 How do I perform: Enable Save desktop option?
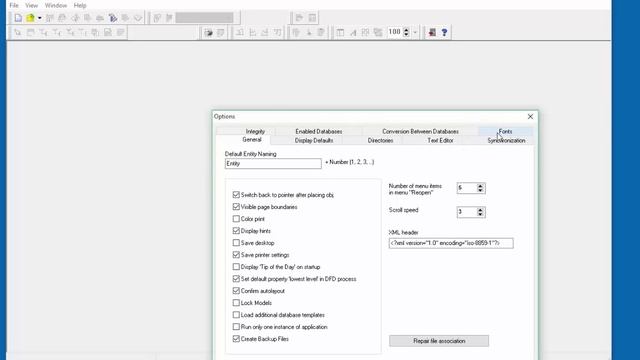pos(236,243)
